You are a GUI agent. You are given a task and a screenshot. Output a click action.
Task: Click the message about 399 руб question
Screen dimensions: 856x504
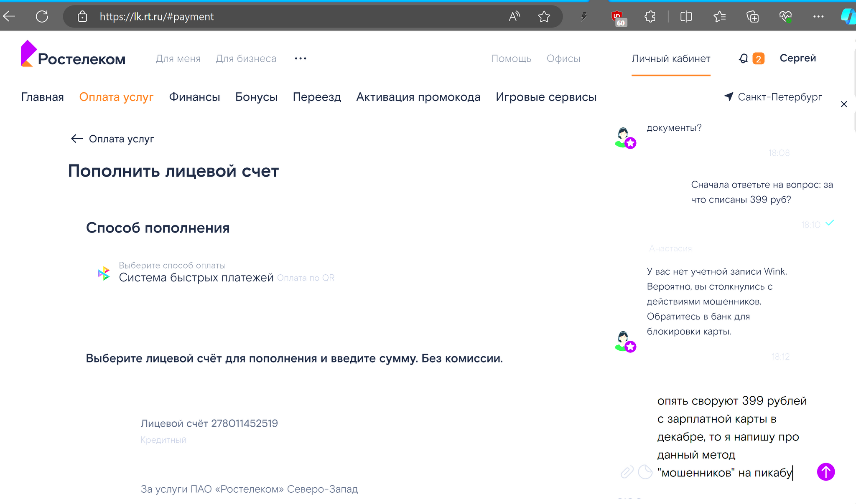point(762,192)
